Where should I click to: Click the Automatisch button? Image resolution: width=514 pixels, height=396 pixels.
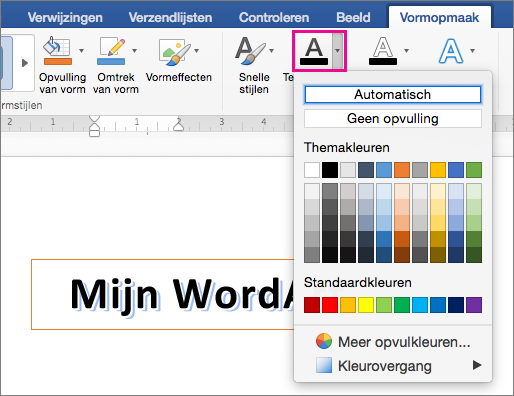pyautogui.click(x=393, y=94)
